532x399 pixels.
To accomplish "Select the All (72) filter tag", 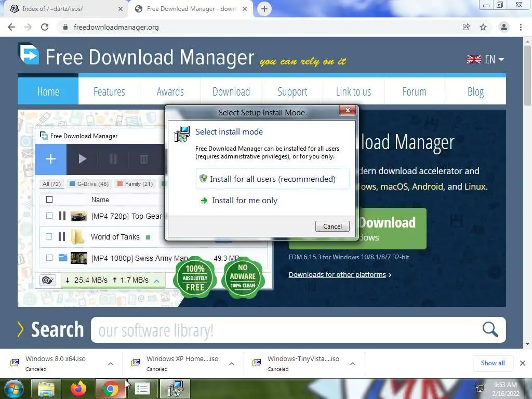I will point(51,184).
